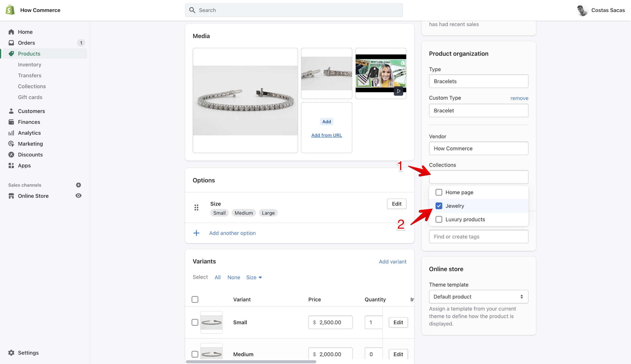Play the video with play icon
The width and height of the screenshot is (631, 364).
coord(398,91)
